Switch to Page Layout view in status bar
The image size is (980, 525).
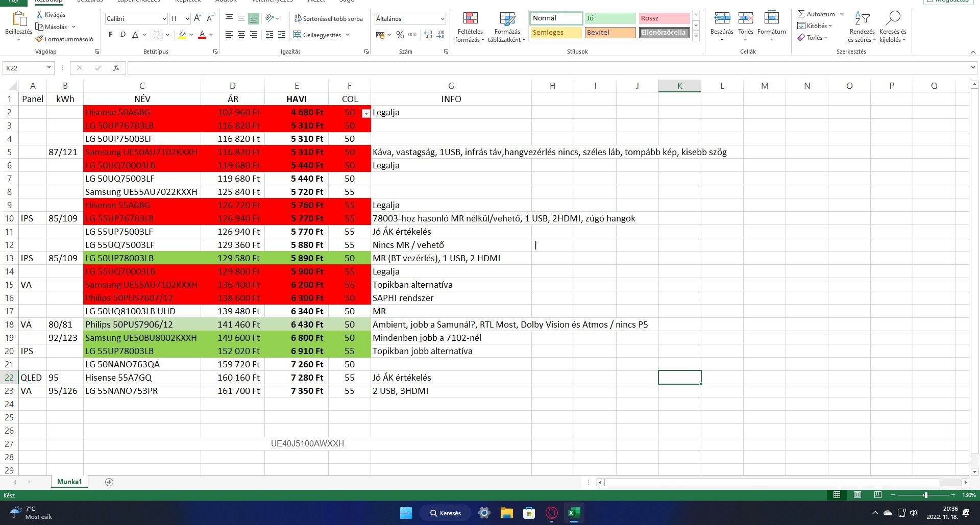click(x=857, y=495)
